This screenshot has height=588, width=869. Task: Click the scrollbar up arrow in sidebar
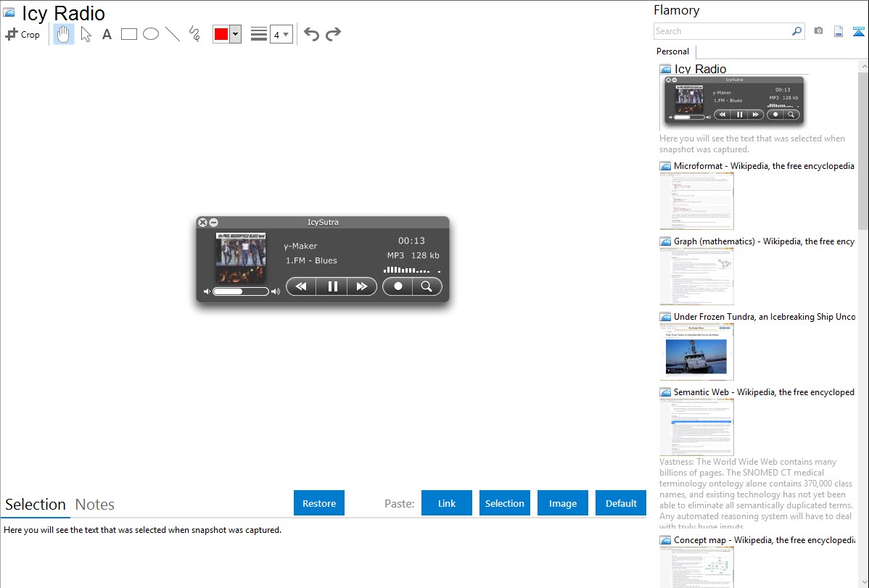pyautogui.click(x=863, y=66)
